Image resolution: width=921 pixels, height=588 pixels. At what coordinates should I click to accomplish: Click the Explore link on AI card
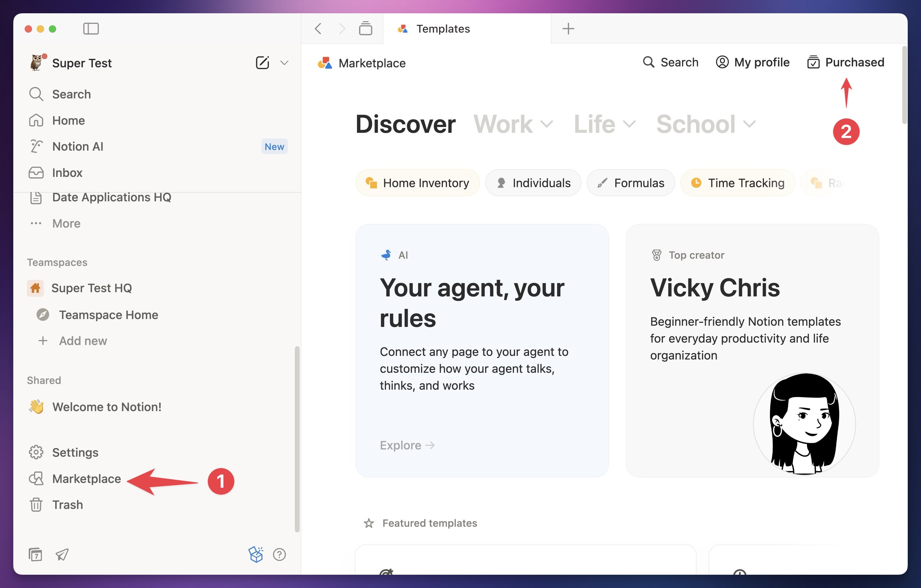coord(407,445)
